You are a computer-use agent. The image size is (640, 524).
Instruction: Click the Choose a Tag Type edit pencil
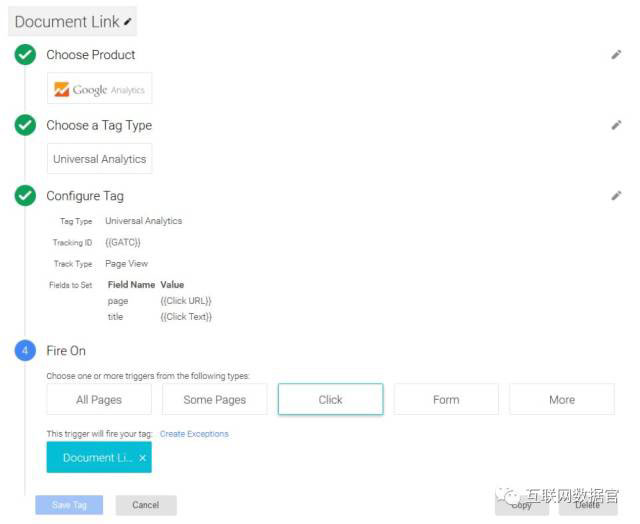[616, 126]
